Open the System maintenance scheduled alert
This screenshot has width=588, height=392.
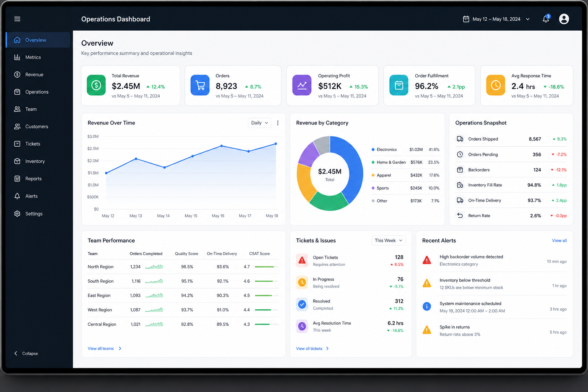[494, 307]
